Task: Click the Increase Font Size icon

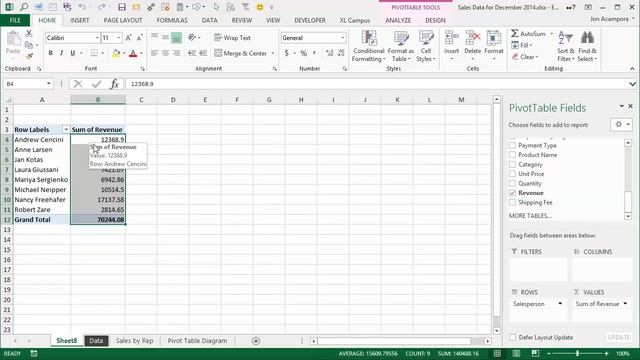Action: tap(129, 38)
